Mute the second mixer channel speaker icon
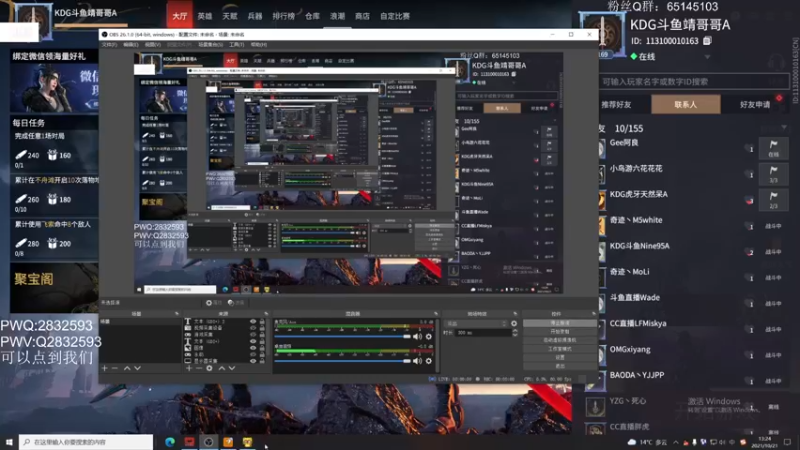 point(417,361)
